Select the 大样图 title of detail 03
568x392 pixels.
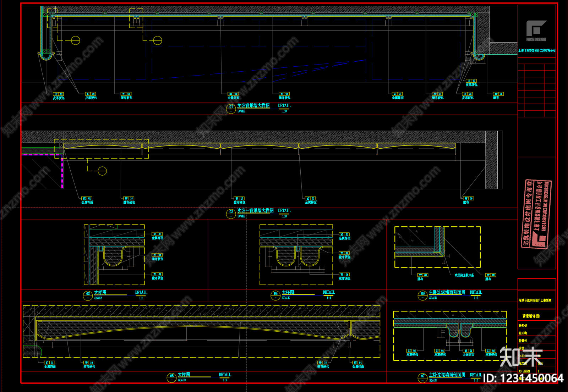tap(100, 292)
